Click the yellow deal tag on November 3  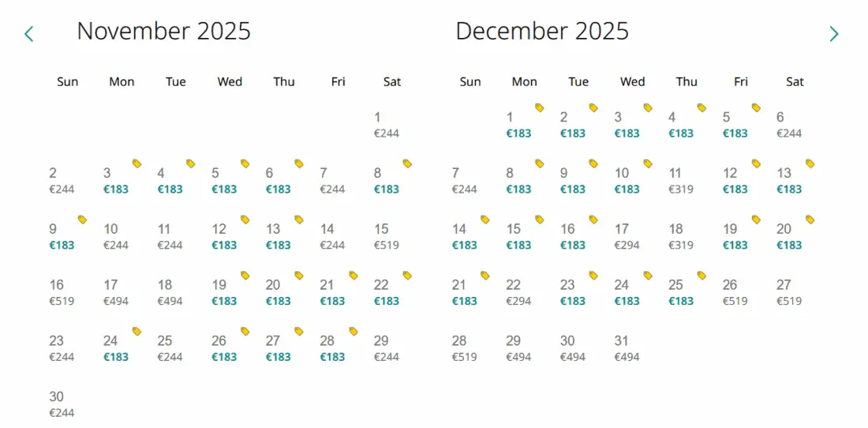click(137, 163)
